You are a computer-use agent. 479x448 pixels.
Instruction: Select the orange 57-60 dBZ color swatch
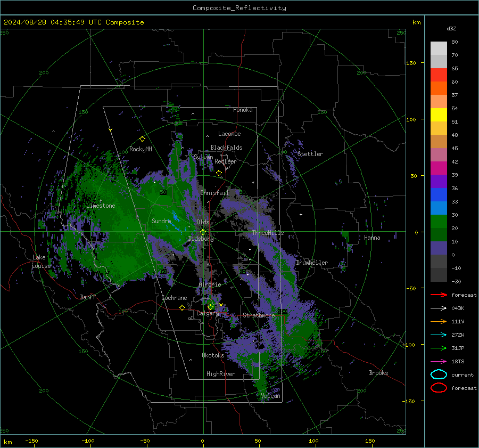[439, 88]
